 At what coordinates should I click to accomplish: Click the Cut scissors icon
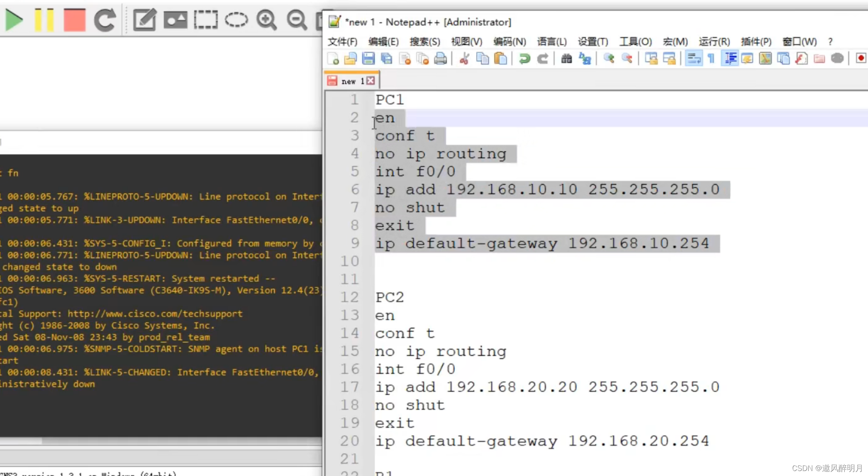(x=464, y=58)
